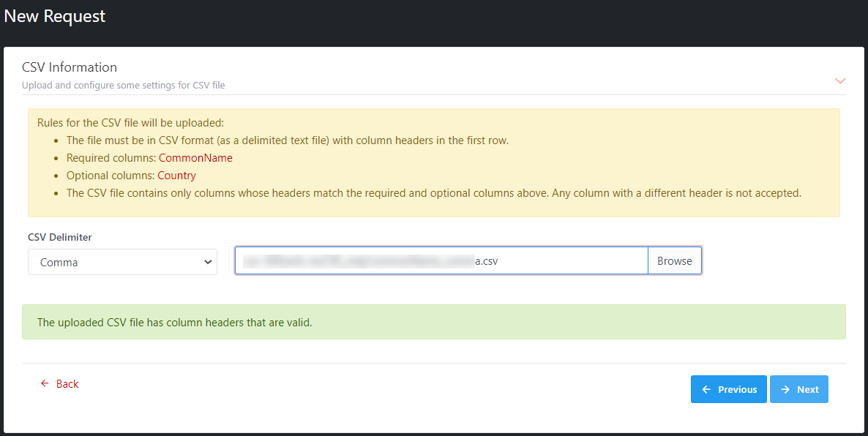Click 'Rules for the CSV file' heading text
The width and height of the screenshot is (868, 436).
point(130,123)
